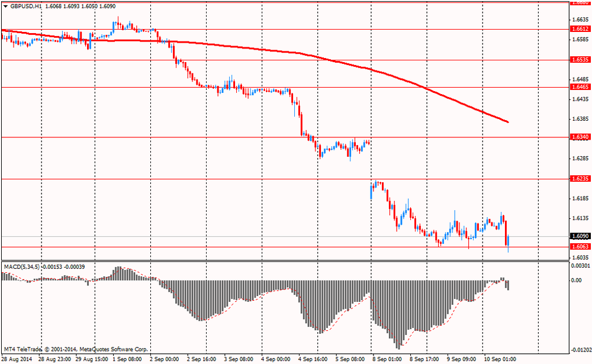Click the 1.6185 price scale value
This screenshot has height=364, width=592.
[580, 198]
